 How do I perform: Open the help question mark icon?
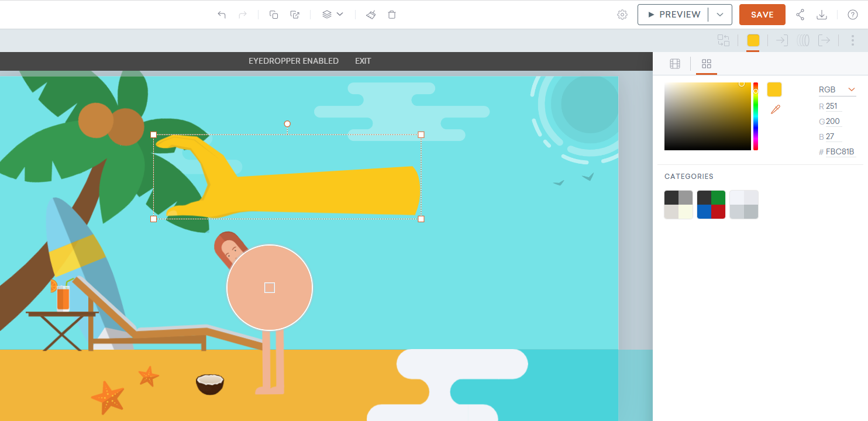[x=853, y=15]
